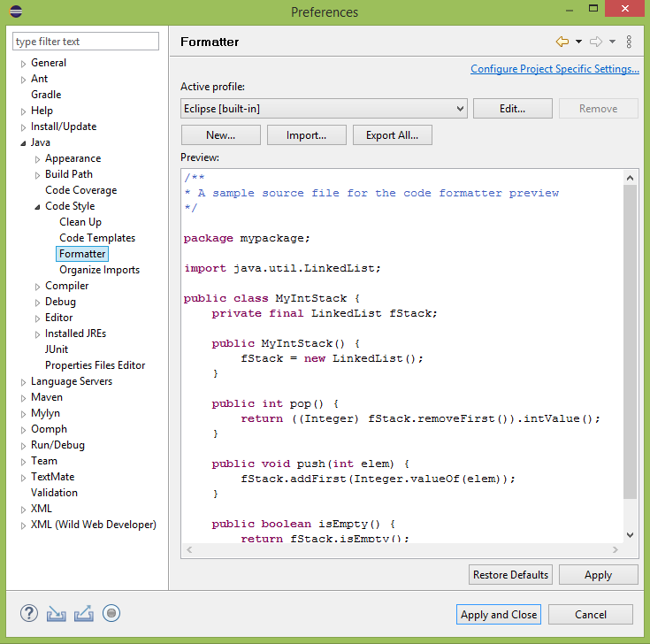Select Organize Imports in the tree
Viewport: 650px width, 644px height.
pos(99,270)
